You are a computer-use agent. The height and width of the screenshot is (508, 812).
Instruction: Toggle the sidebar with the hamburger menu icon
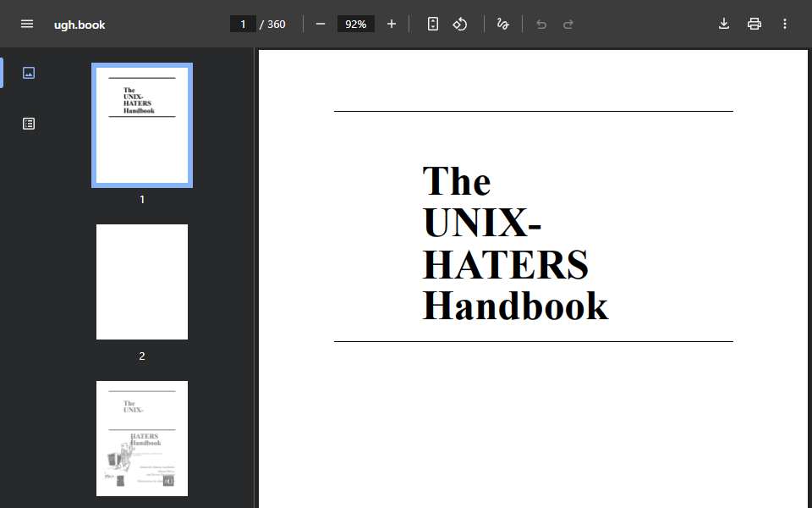coord(27,24)
